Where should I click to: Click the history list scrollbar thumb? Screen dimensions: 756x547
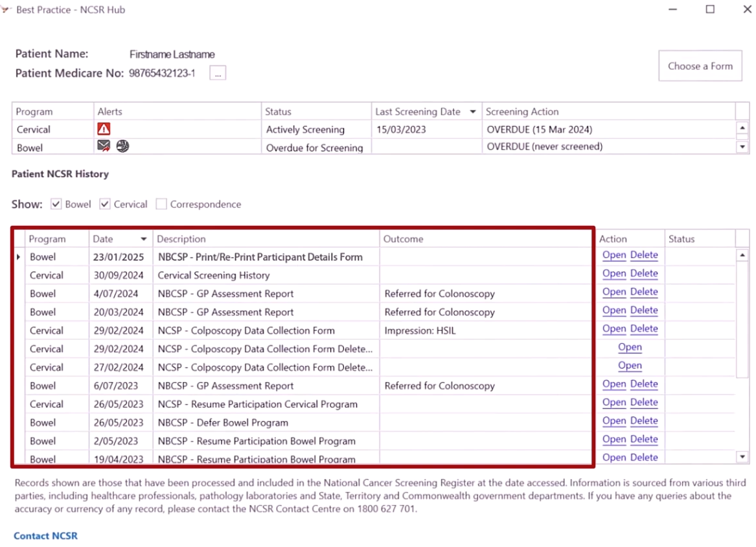click(742, 320)
